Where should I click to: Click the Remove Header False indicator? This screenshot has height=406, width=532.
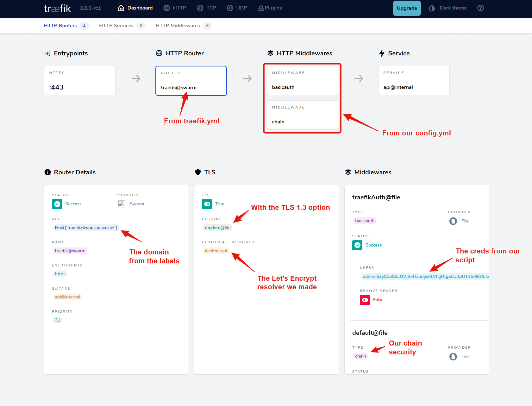365,300
